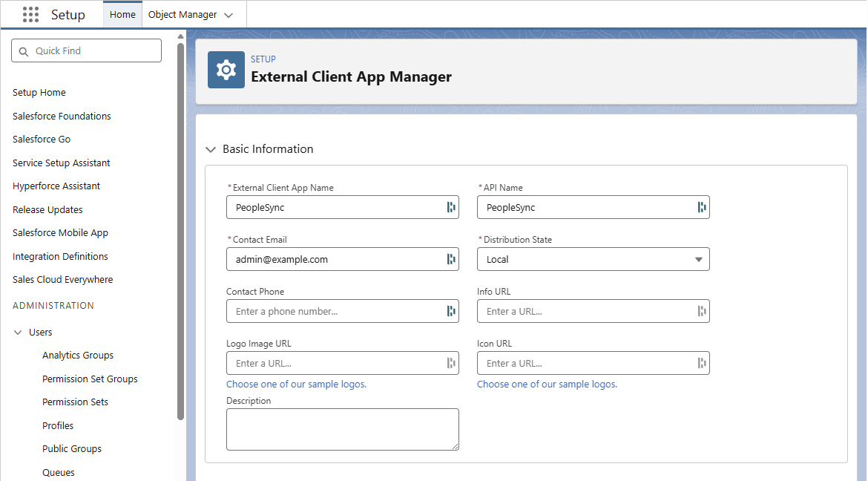Image resolution: width=868 pixels, height=481 pixels.
Task: Click the Description text area
Action: click(x=342, y=430)
